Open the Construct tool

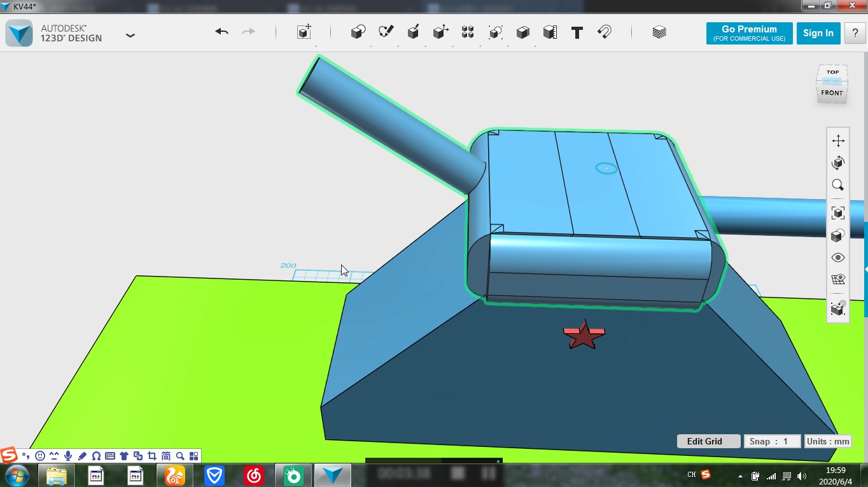pyautogui.click(x=413, y=32)
